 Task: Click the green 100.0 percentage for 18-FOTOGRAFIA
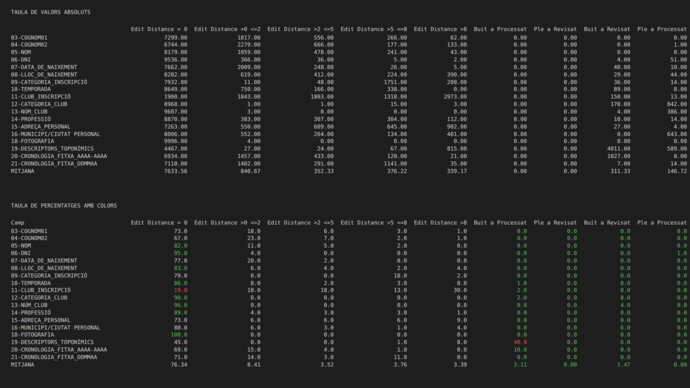tap(179, 335)
